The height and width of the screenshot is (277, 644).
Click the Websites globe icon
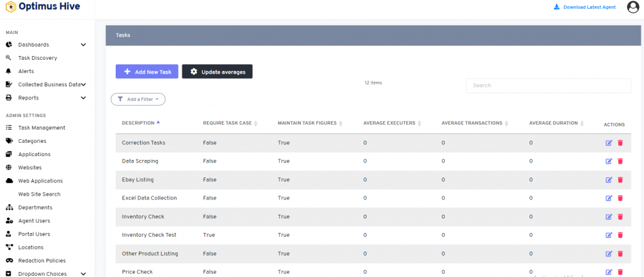click(x=9, y=167)
